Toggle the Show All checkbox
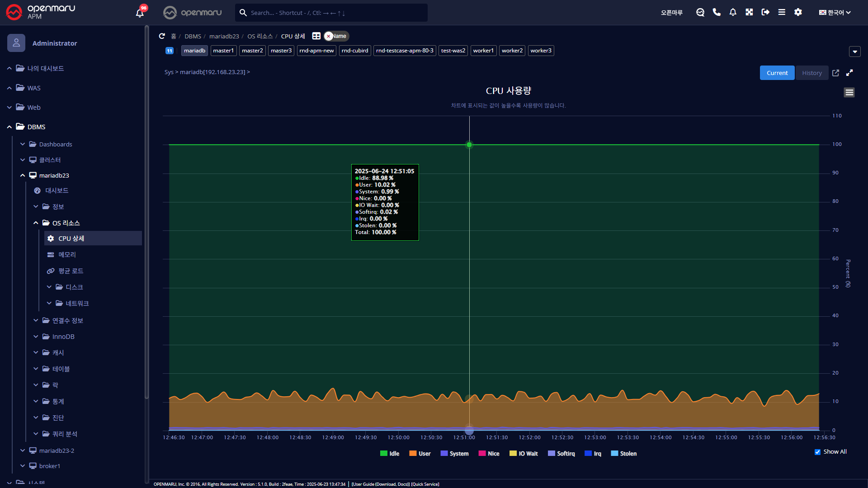The image size is (868, 488). click(x=817, y=452)
